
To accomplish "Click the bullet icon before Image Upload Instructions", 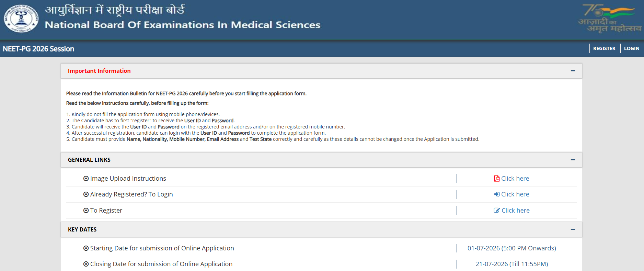I will coord(86,179).
